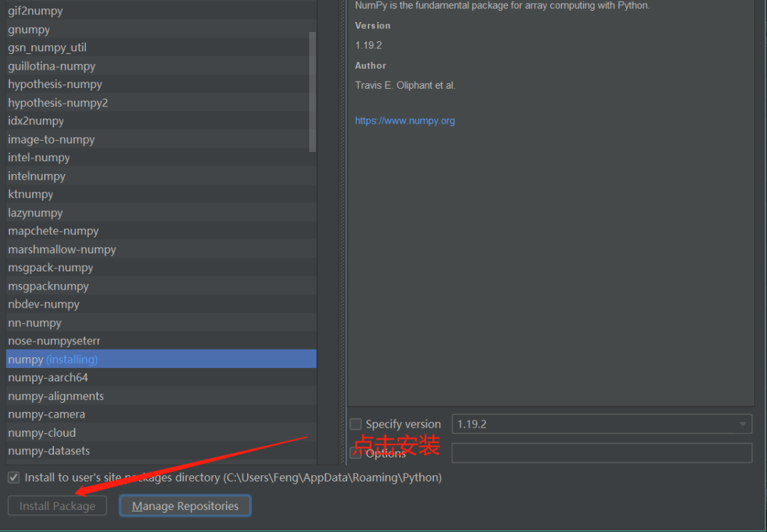Screen dimensions: 767x532
Task: Click the author Travis E. Oliphant text
Action: coord(405,85)
